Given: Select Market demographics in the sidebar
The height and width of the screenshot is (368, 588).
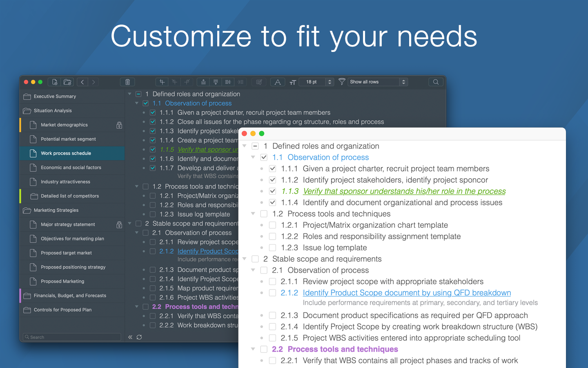Looking at the screenshot, I should pyautogui.click(x=65, y=125).
